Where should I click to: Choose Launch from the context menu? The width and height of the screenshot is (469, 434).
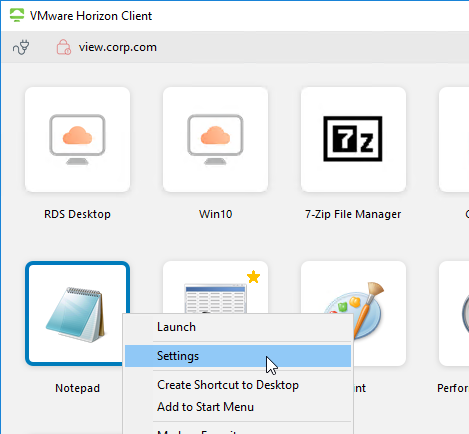[238, 327]
